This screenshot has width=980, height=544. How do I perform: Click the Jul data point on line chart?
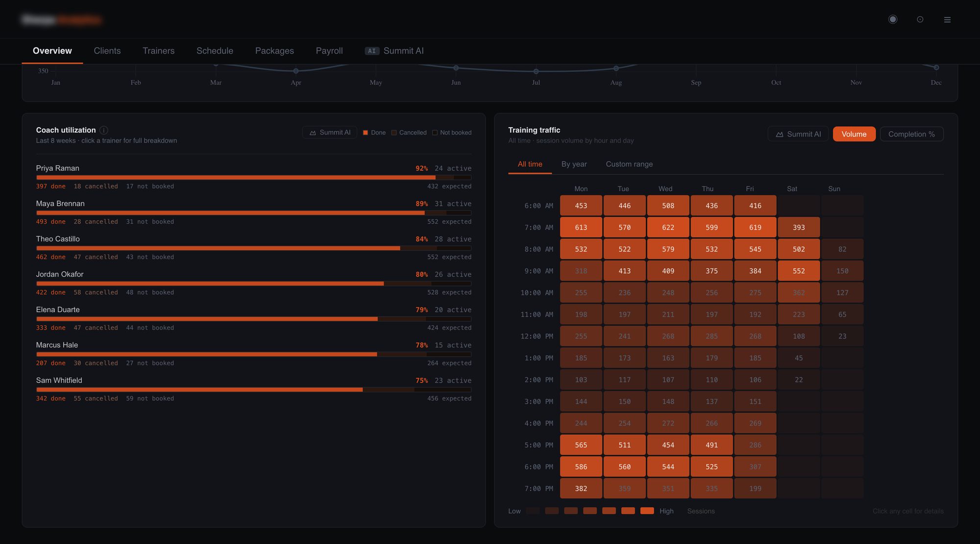tap(536, 71)
